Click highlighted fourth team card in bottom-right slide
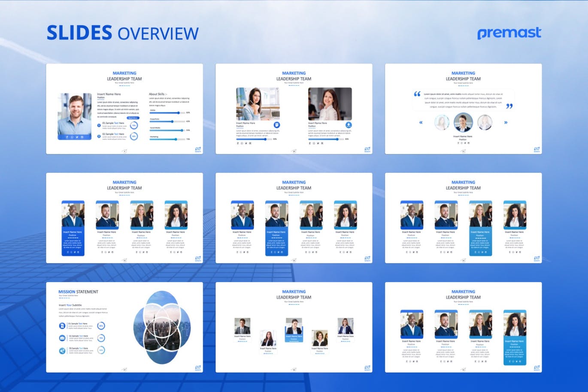This screenshot has height=392, width=588. pos(514,337)
